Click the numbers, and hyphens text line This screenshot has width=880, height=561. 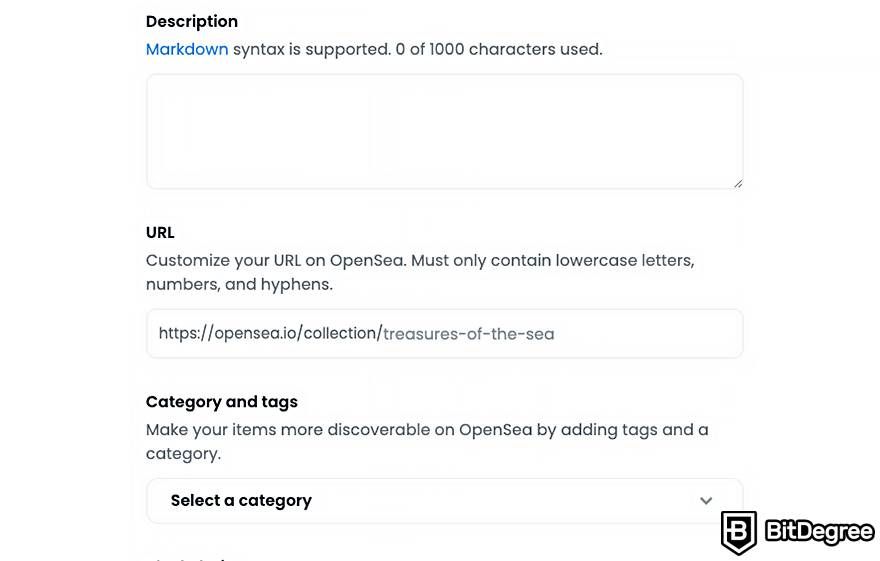[239, 284]
